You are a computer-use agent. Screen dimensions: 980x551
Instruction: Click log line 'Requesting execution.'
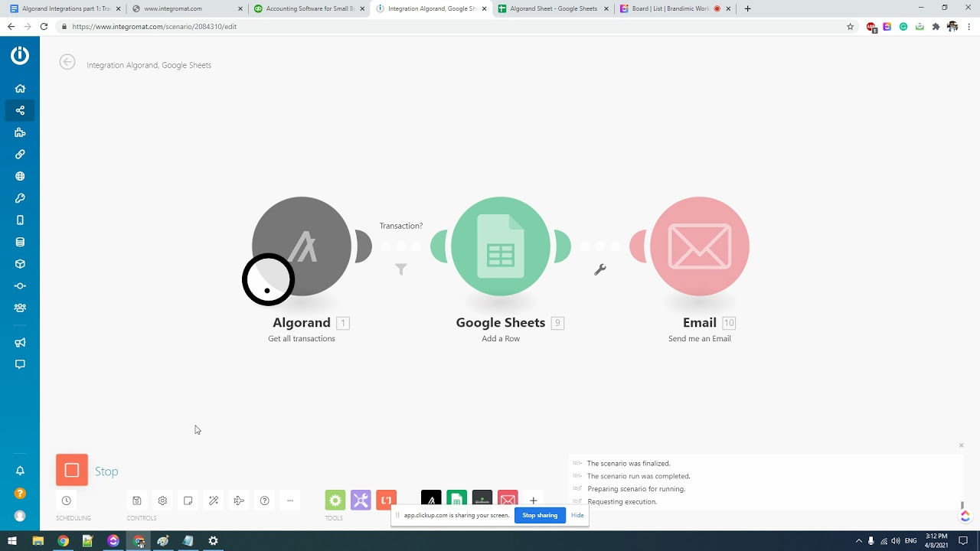622,502
